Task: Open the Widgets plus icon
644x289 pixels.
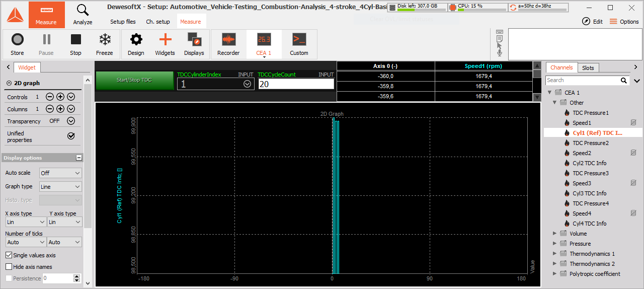Action: click(165, 40)
